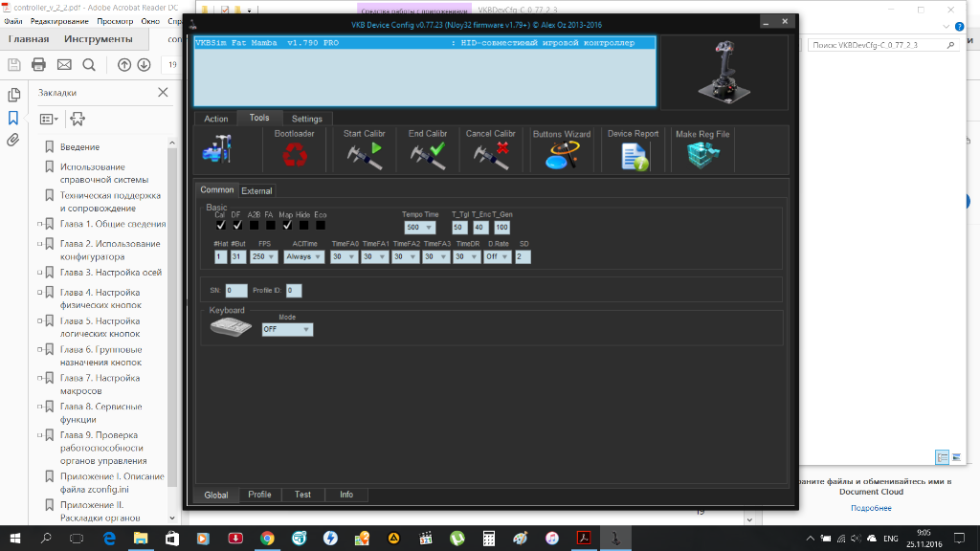The height and width of the screenshot is (551, 980).
Task: Open the D.Rate dropdown set to Off
Action: click(498, 256)
